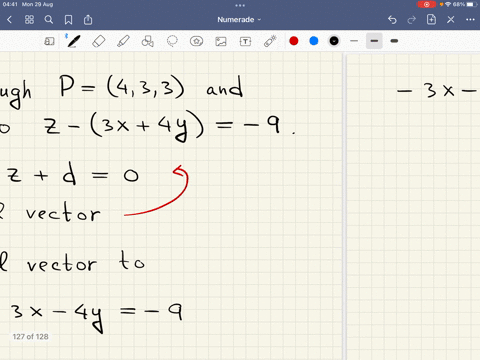Tap the 04:41 clock in status bar
The width and height of the screenshot is (480, 360).
pyautogui.click(x=10, y=4)
